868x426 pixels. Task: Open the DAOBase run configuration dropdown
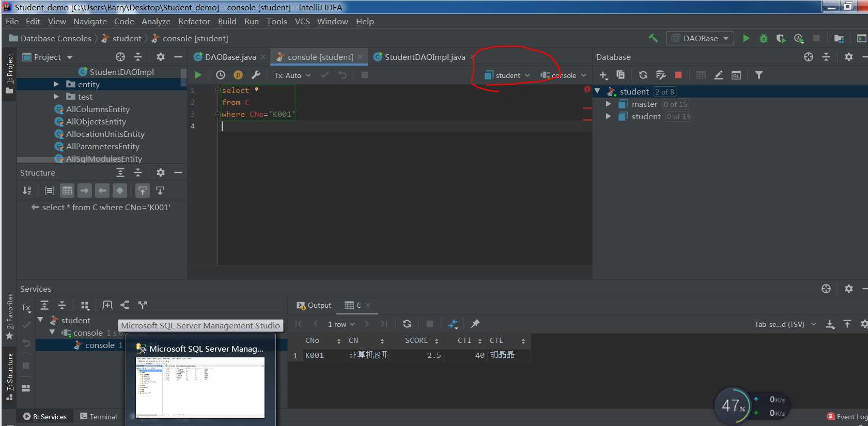700,38
